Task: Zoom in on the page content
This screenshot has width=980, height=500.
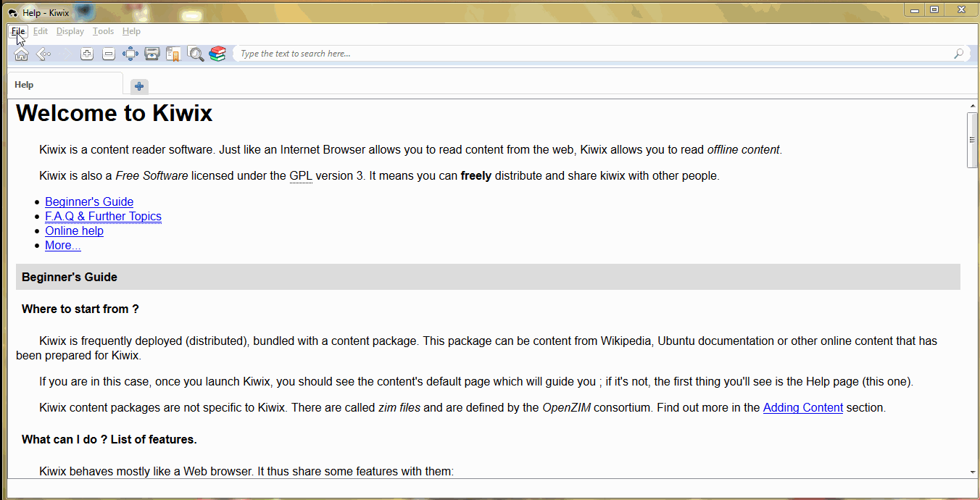Action: click(x=86, y=53)
